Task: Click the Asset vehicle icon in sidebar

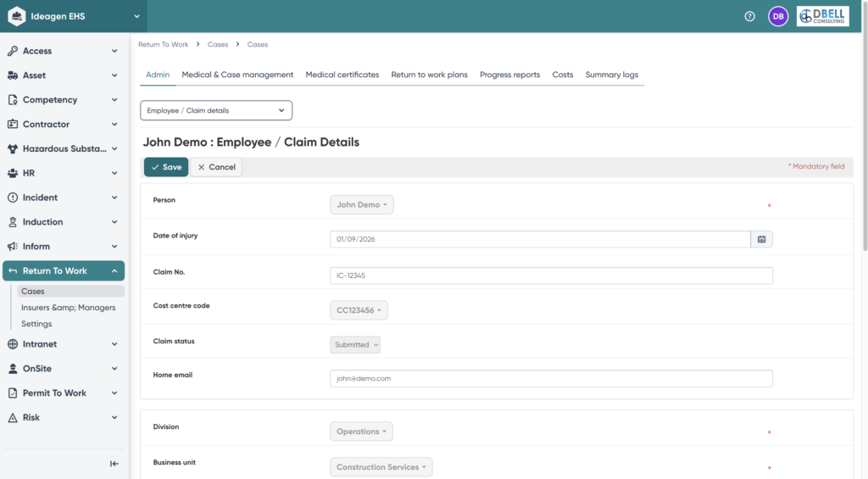Action: pyautogui.click(x=12, y=75)
